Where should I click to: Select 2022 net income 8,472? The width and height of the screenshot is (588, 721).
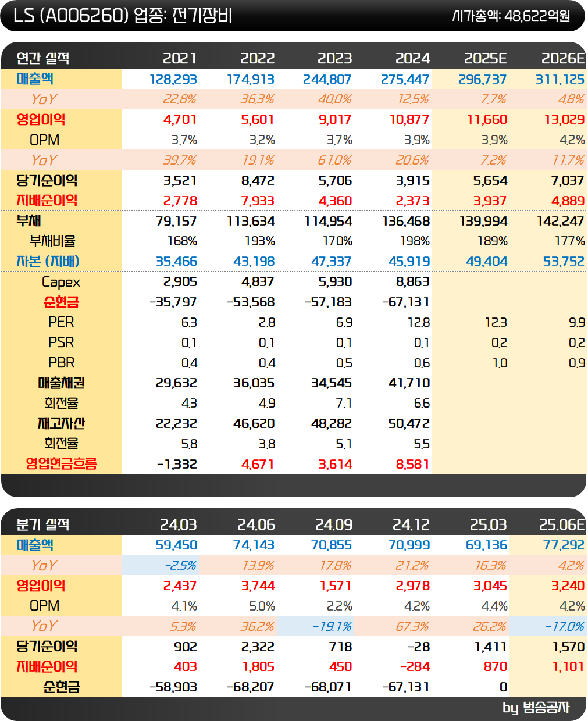point(258,181)
